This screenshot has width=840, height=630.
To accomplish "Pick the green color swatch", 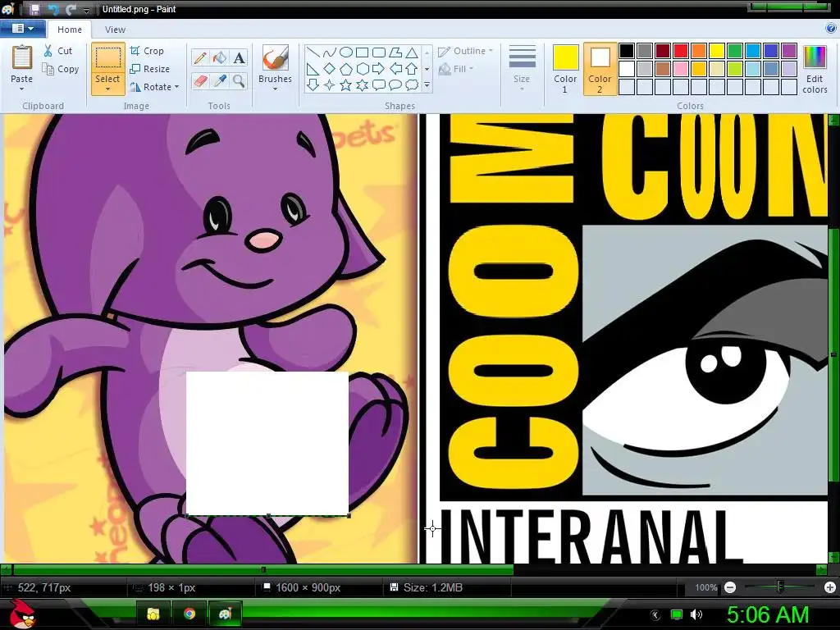I will coord(734,51).
